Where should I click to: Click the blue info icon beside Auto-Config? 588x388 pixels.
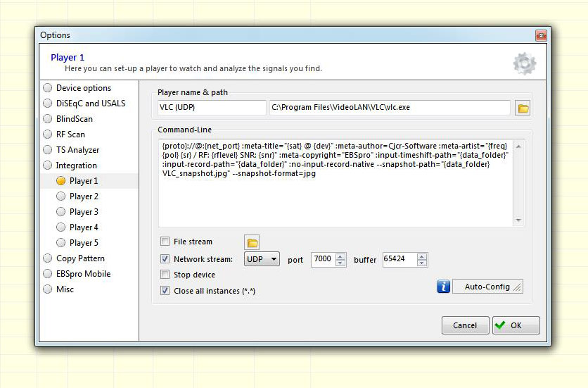coord(443,286)
